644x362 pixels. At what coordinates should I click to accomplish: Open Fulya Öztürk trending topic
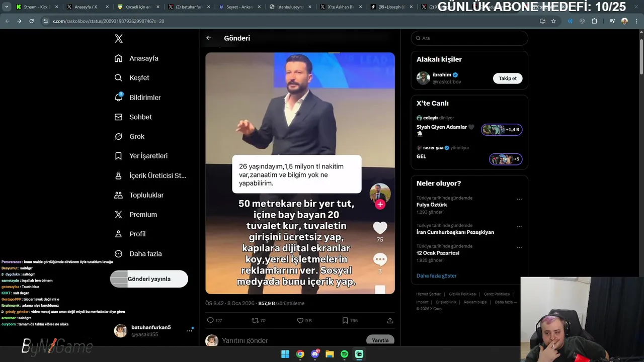[x=432, y=205]
